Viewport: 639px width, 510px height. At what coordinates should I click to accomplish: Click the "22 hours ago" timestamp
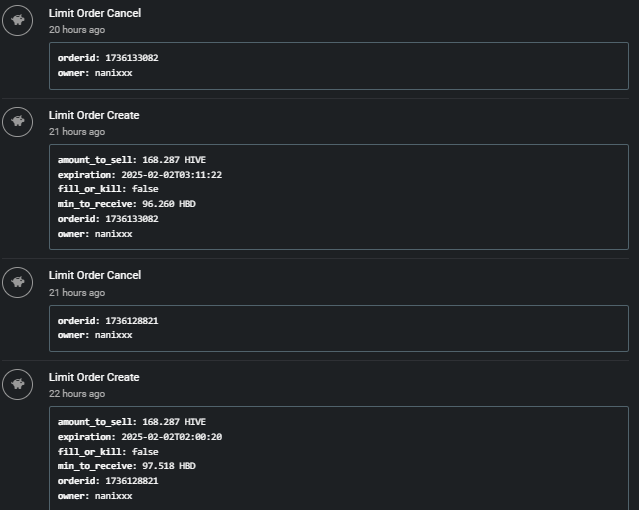(77, 394)
